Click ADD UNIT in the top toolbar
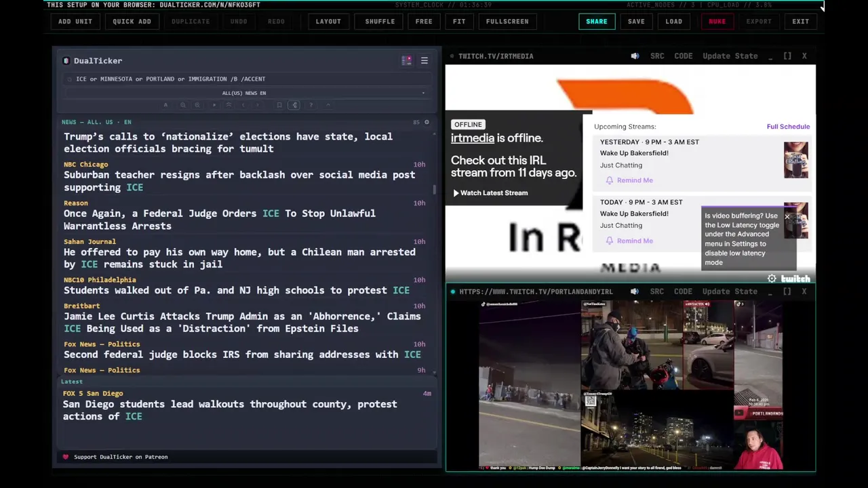This screenshot has height=488, width=868. [x=75, y=21]
